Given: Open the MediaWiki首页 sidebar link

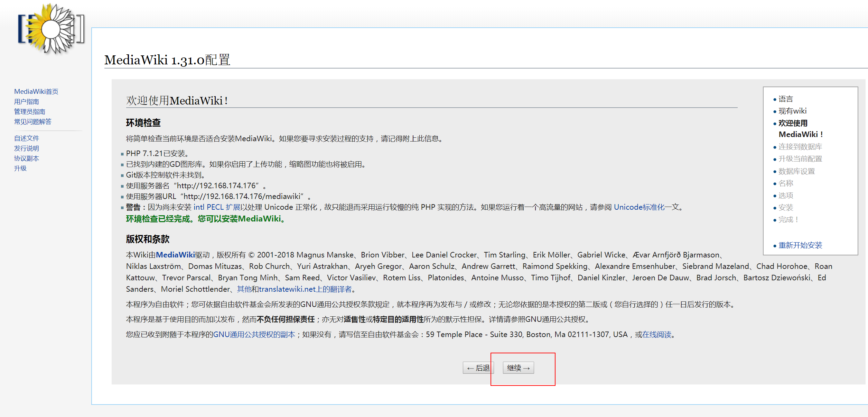Looking at the screenshot, I should tap(36, 91).
